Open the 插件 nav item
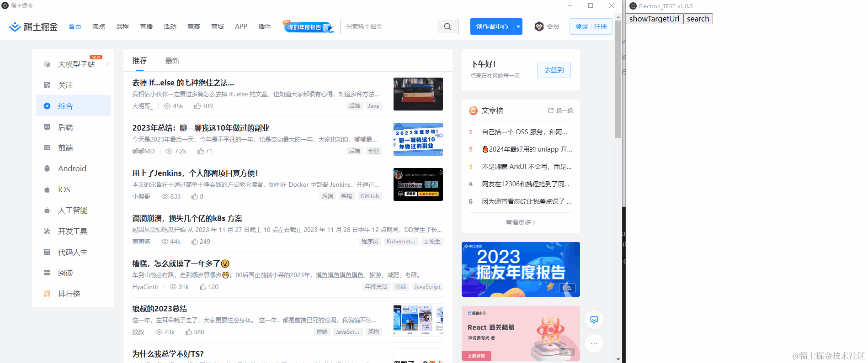Viewport: 868px width, 363px height. pos(265,26)
